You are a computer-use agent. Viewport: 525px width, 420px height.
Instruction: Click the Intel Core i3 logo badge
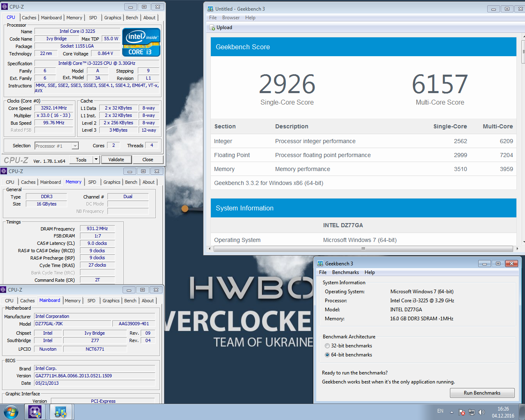coord(141,42)
